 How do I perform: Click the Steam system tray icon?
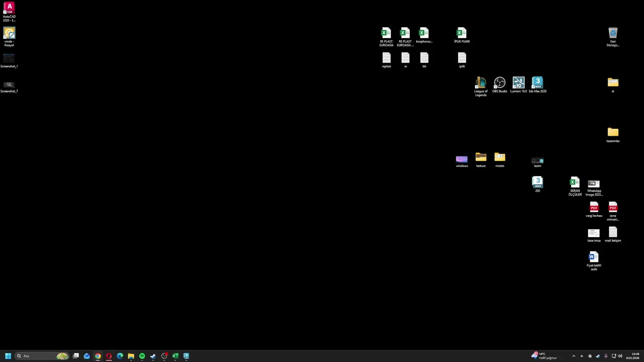tap(598, 356)
